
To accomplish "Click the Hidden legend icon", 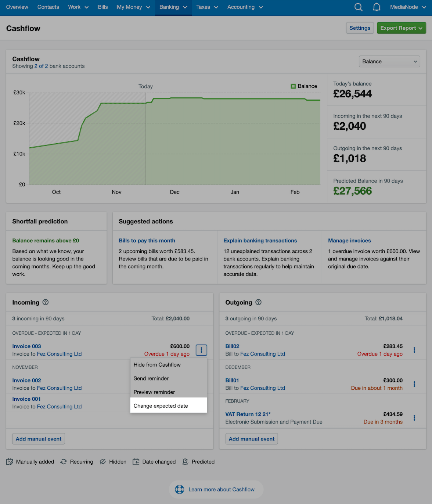I will coord(102,462).
